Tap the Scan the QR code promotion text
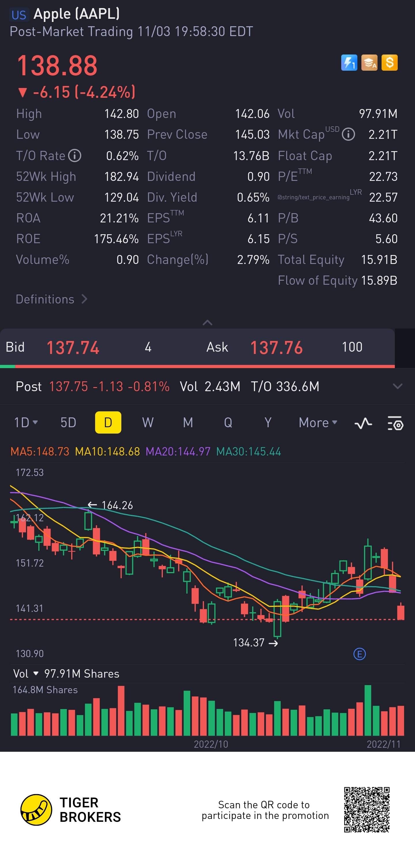The width and height of the screenshot is (415, 868). pos(265,810)
